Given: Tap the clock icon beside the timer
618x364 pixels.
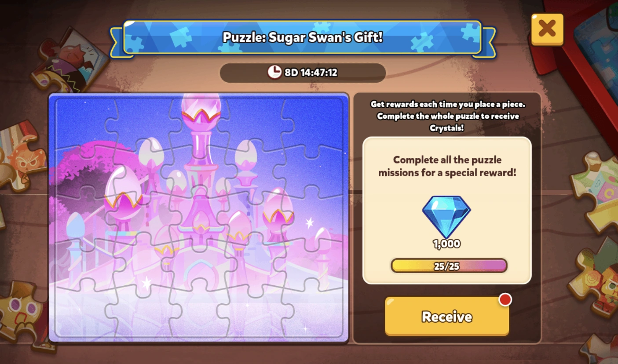Looking at the screenshot, I should point(274,72).
